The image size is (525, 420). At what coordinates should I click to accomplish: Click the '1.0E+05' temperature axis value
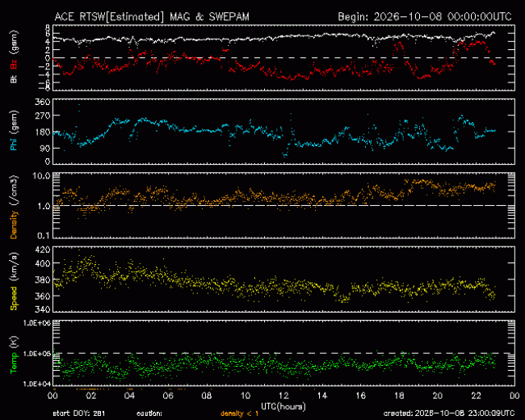point(36,354)
